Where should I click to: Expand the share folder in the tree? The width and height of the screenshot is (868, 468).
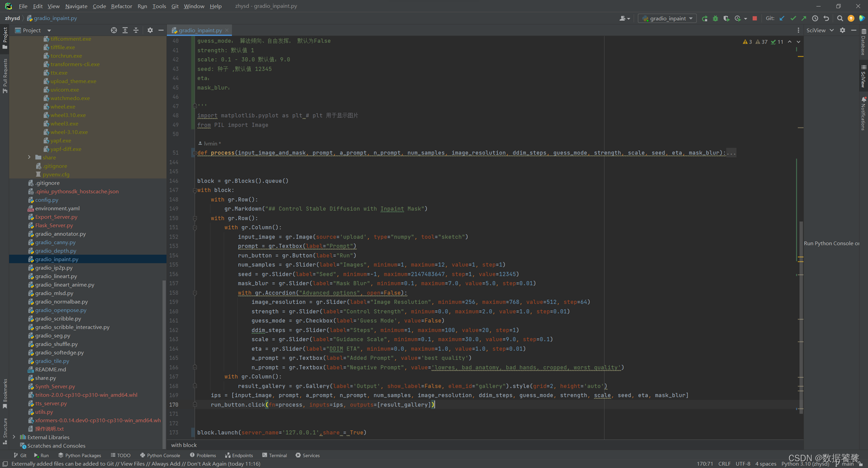pos(30,157)
